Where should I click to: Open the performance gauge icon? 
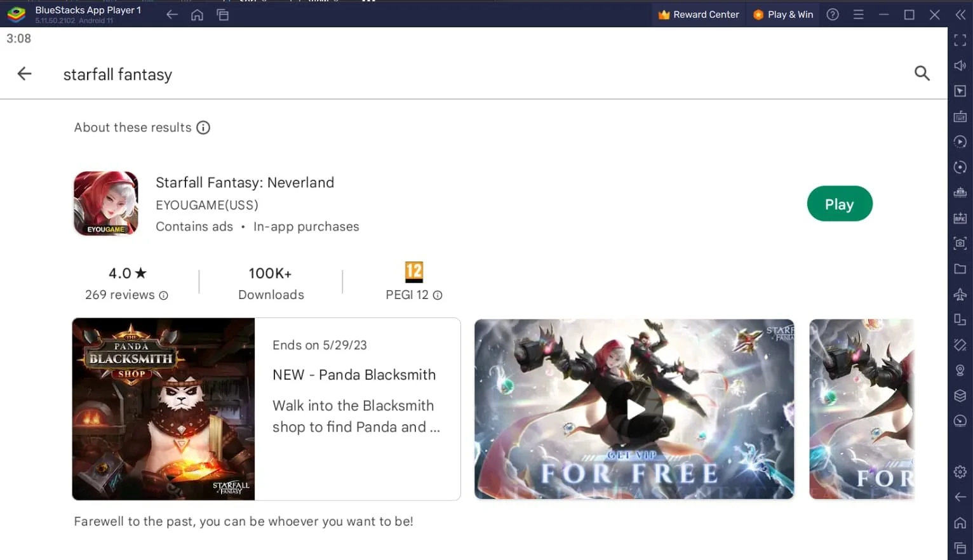tap(960, 421)
